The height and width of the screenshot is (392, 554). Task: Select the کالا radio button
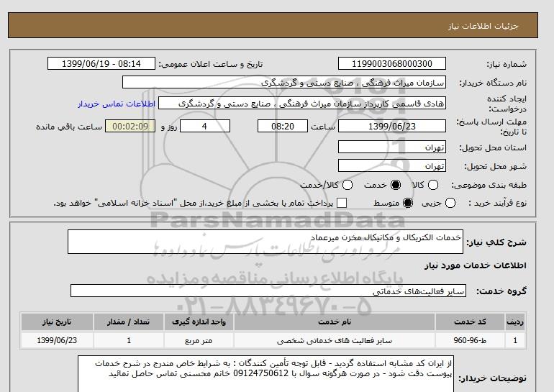pos(433,185)
